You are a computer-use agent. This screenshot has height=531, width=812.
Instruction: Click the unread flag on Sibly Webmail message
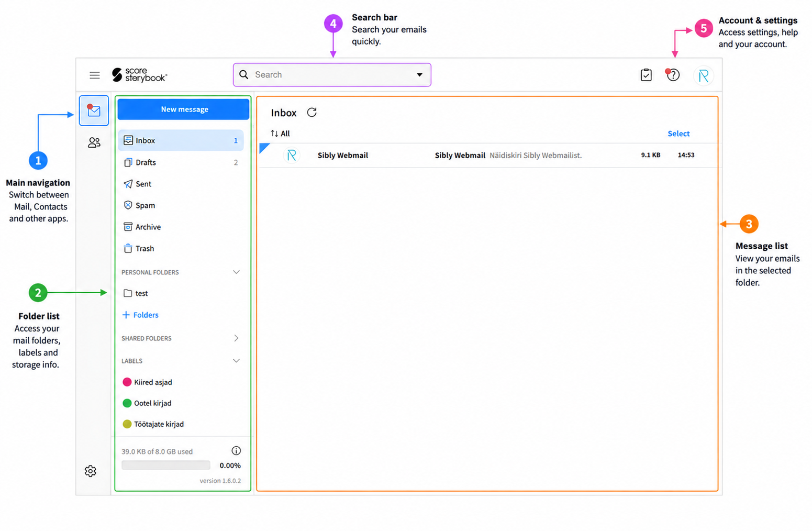pos(264,148)
